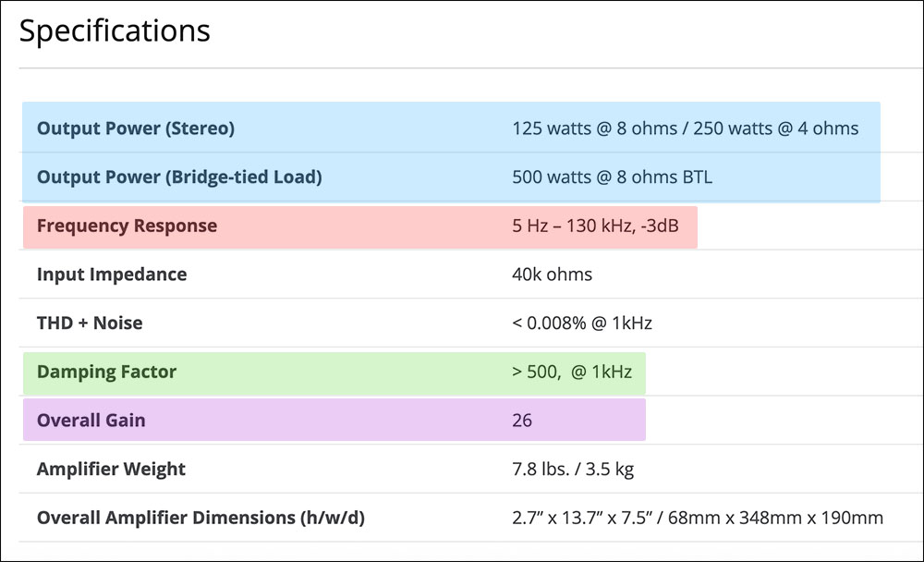Select the > 500, @ 1kHz value
The image size is (924, 562).
coord(572,373)
